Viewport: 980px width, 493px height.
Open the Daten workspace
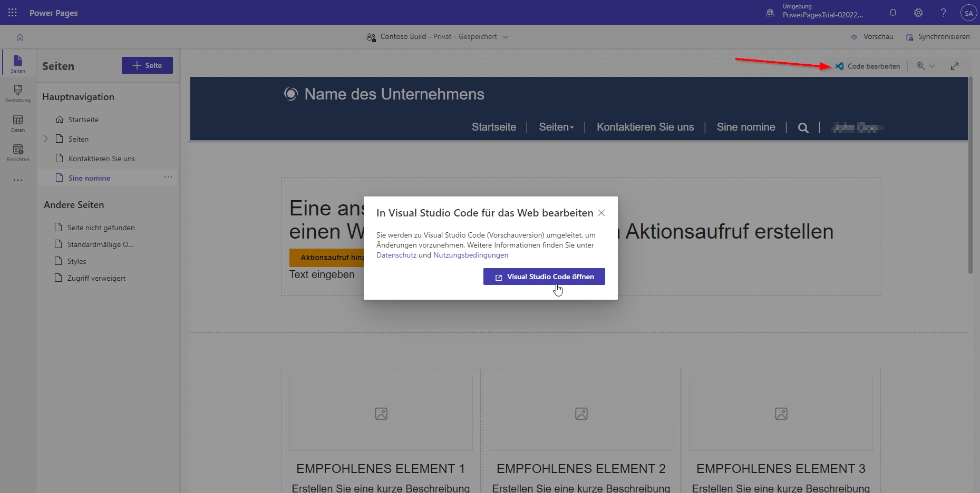pos(18,123)
